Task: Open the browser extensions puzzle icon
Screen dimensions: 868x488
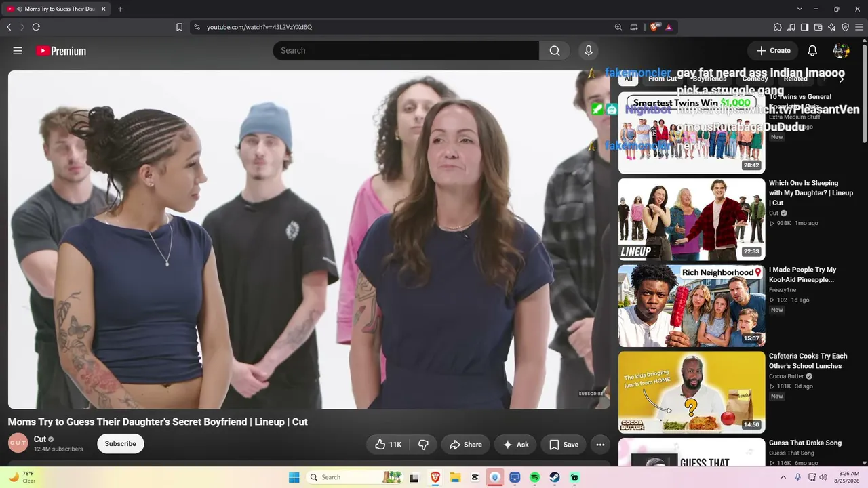Action: (778, 27)
